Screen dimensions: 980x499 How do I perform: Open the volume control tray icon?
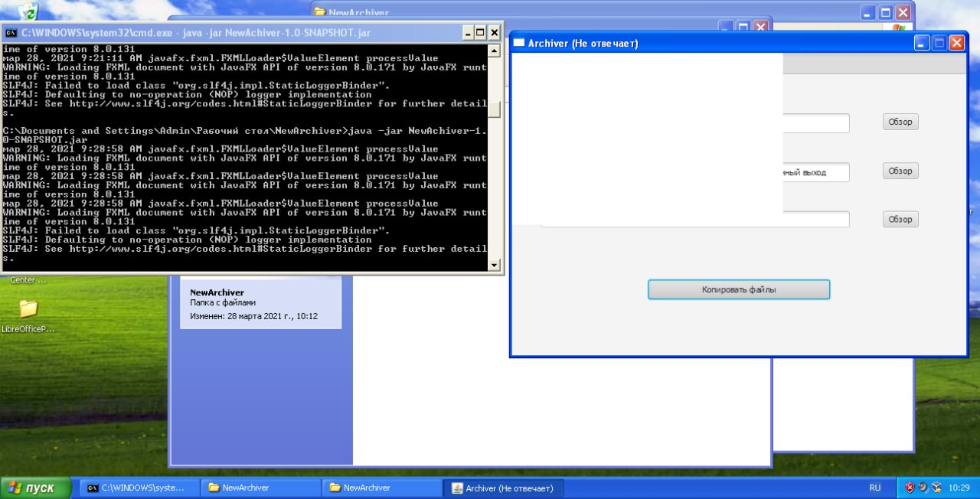(x=923, y=488)
